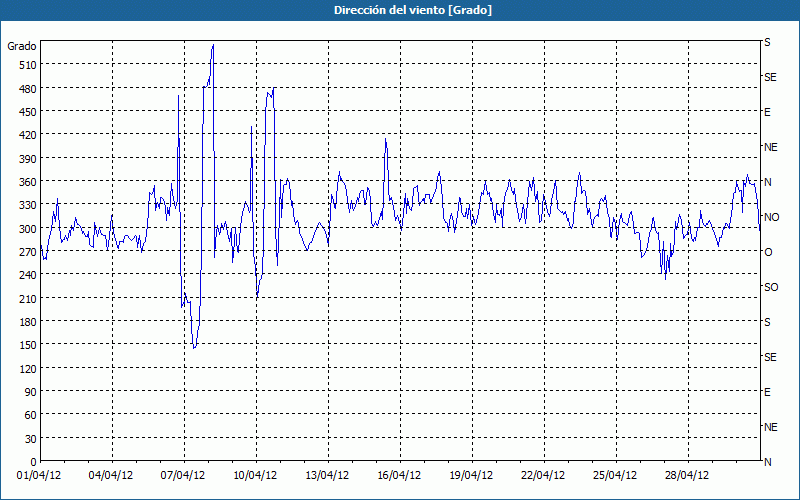Select the 480 degree axis label
Image resolution: width=800 pixels, height=500 pixels.
click(28, 89)
